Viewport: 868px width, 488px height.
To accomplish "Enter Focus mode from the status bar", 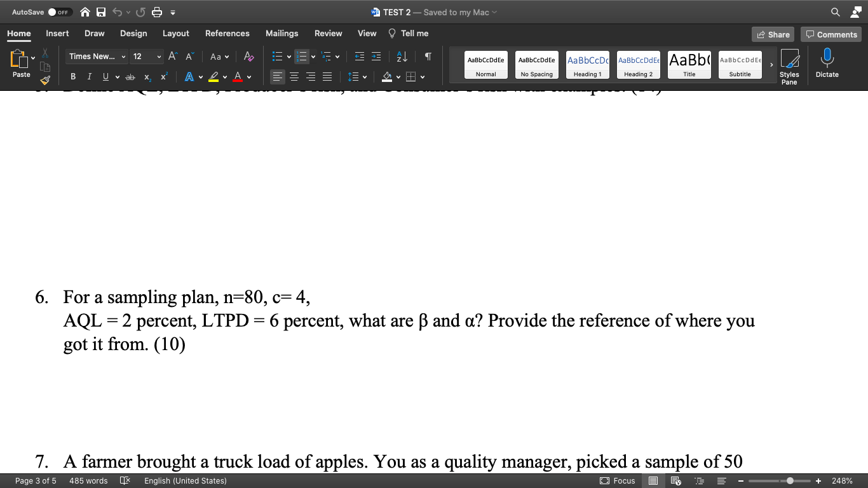I will (x=618, y=481).
